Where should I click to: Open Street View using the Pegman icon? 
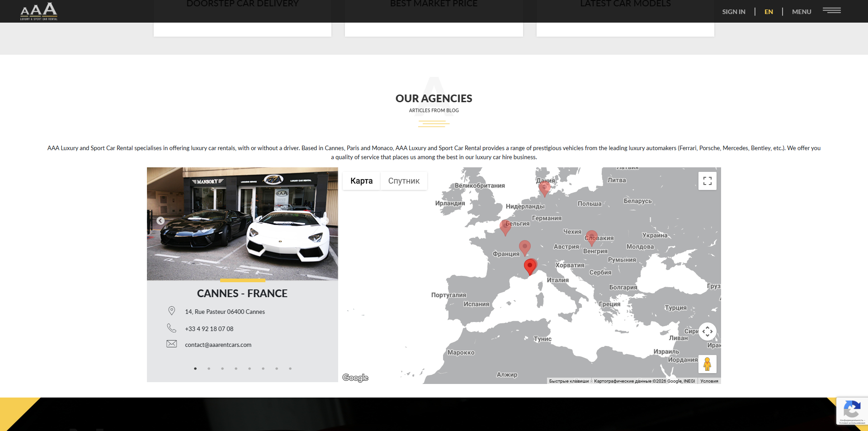point(707,364)
